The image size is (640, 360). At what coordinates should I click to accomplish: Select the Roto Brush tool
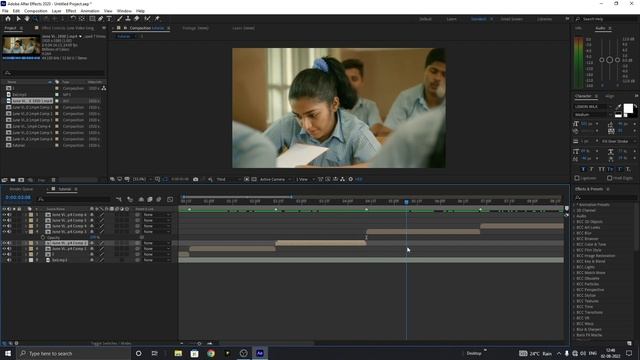click(x=147, y=19)
